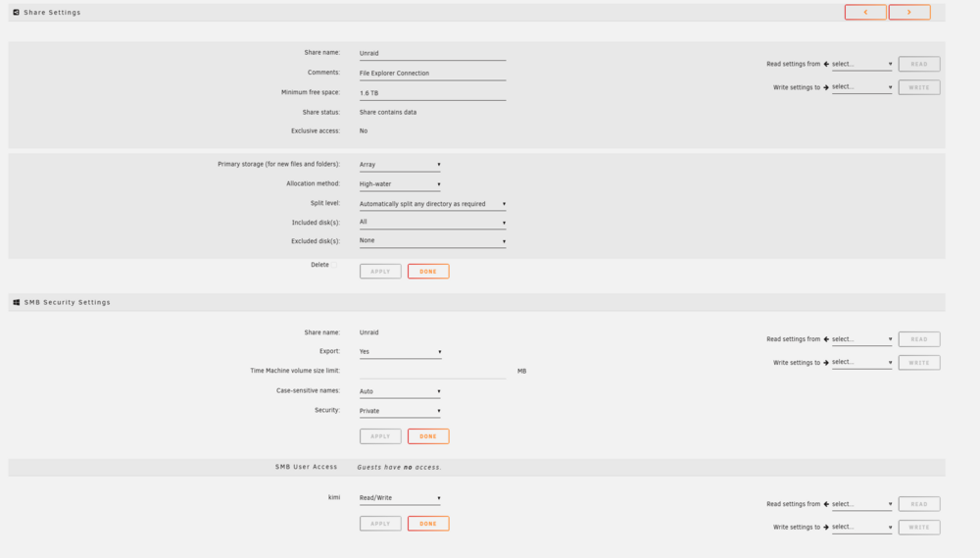980x558 pixels.
Task: Click Write button in SMB Security Settings
Action: tap(919, 363)
